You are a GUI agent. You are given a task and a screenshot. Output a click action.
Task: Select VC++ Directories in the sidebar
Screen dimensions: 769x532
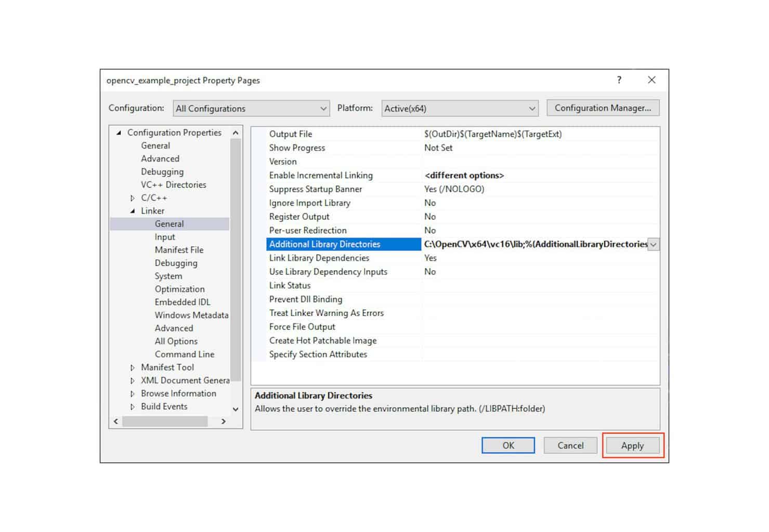pyautogui.click(x=173, y=184)
